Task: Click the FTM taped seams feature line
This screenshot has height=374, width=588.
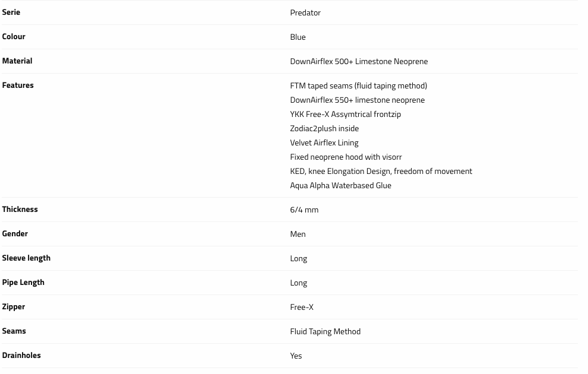Action: pyautogui.click(x=358, y=85)
